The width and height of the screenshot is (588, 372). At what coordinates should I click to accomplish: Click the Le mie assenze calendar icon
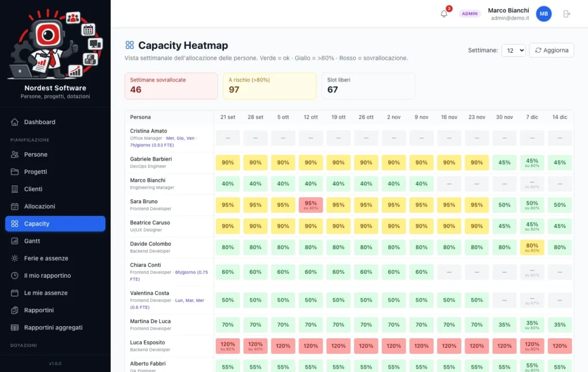(14, 293)
